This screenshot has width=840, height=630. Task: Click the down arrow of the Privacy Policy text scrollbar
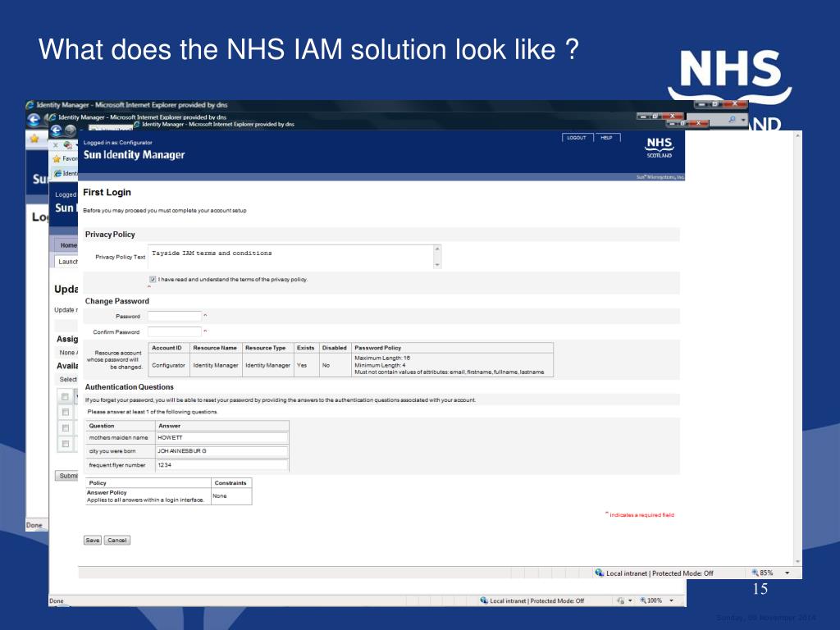437,264
